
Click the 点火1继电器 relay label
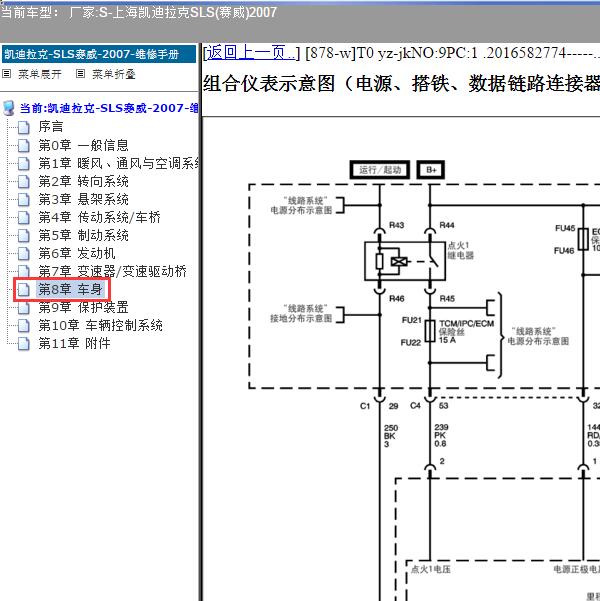click(461, 250)
